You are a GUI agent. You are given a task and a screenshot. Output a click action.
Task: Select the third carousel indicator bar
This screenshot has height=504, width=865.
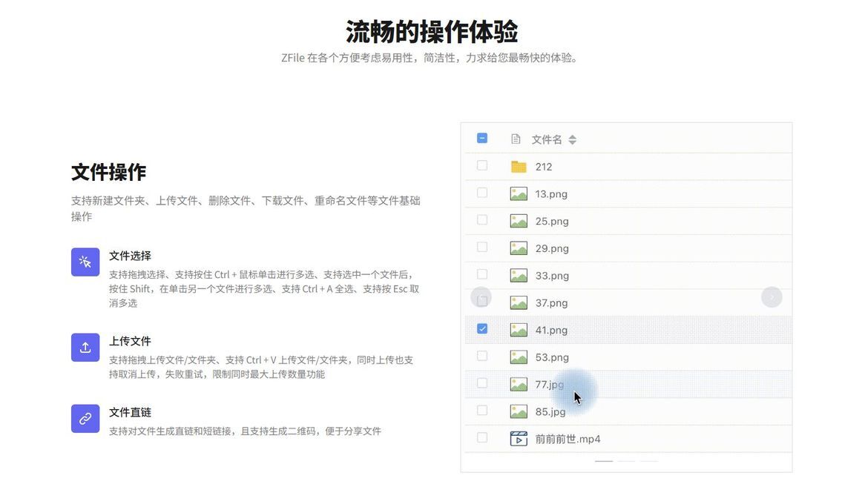649,461
